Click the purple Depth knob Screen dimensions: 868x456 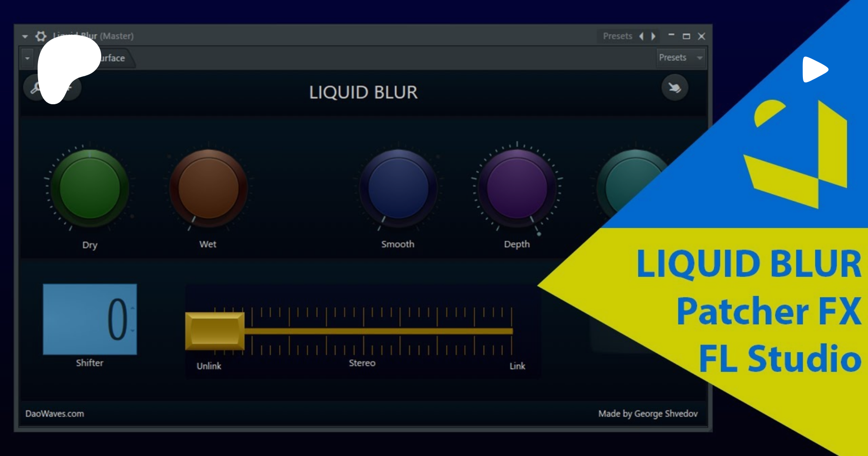coord(517,188)
